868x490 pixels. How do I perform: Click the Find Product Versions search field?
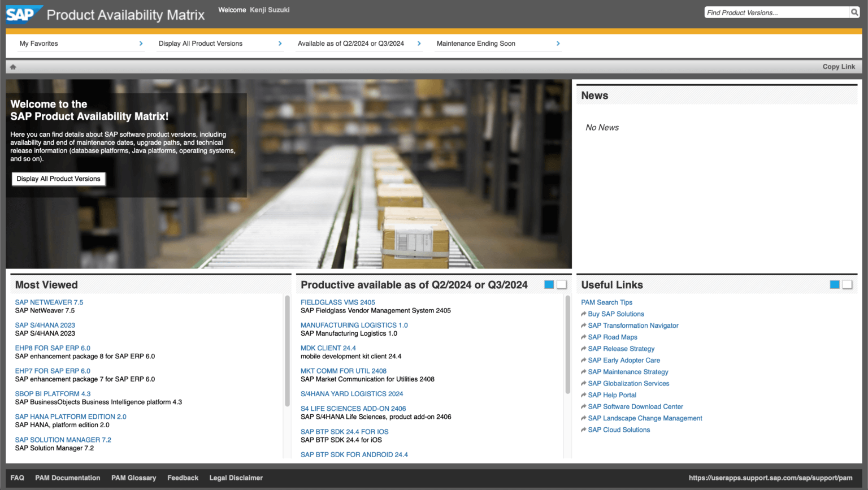point(774,11)
